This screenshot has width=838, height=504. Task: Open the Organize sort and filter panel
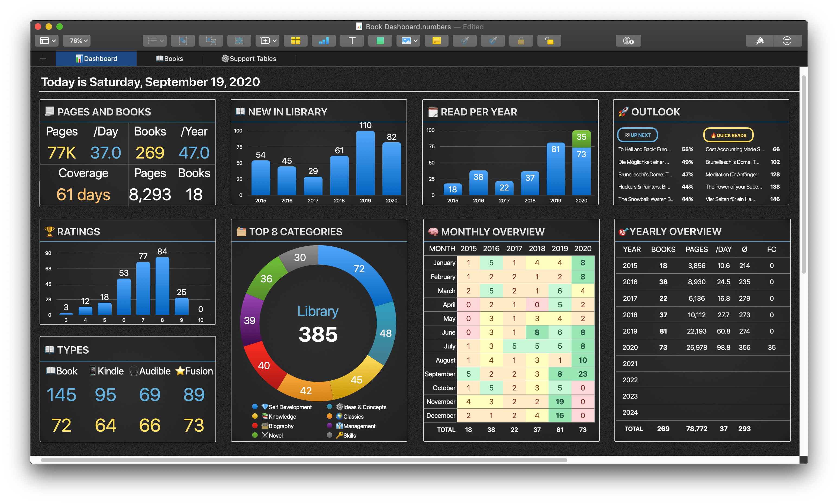point(787,40)
